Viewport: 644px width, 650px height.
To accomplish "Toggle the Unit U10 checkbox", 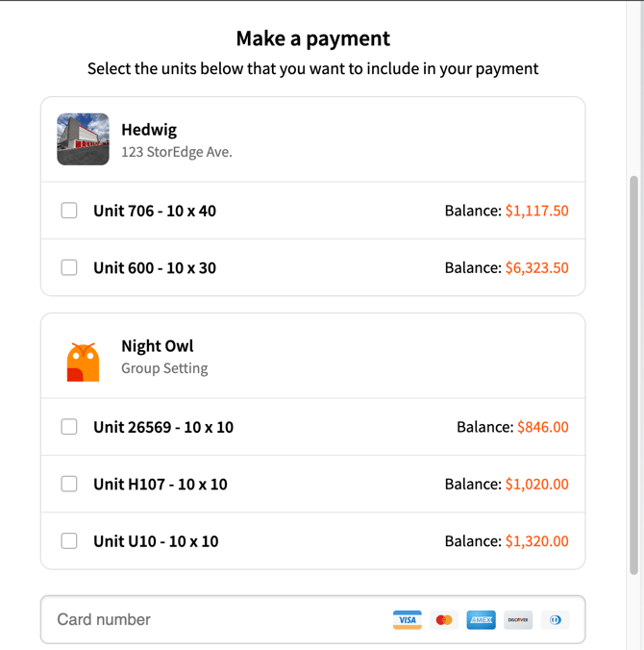I will pos(69,541).
